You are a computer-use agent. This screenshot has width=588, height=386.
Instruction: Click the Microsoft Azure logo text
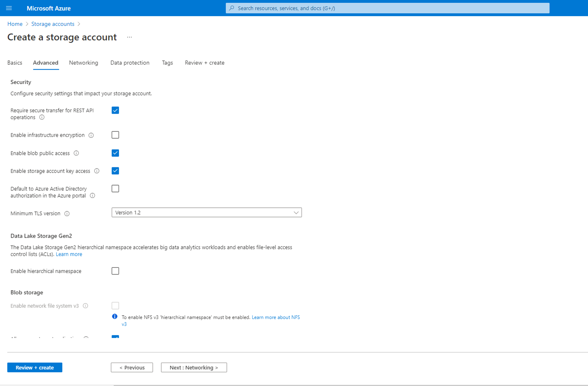tap(49, 8)
